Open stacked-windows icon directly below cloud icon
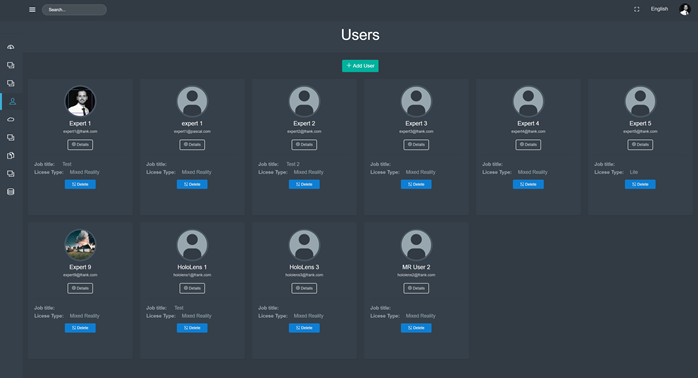 coord(11,138)
